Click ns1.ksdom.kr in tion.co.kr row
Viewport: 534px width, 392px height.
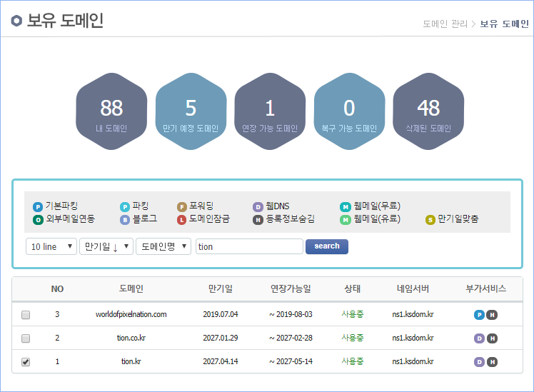click(413, 338)
